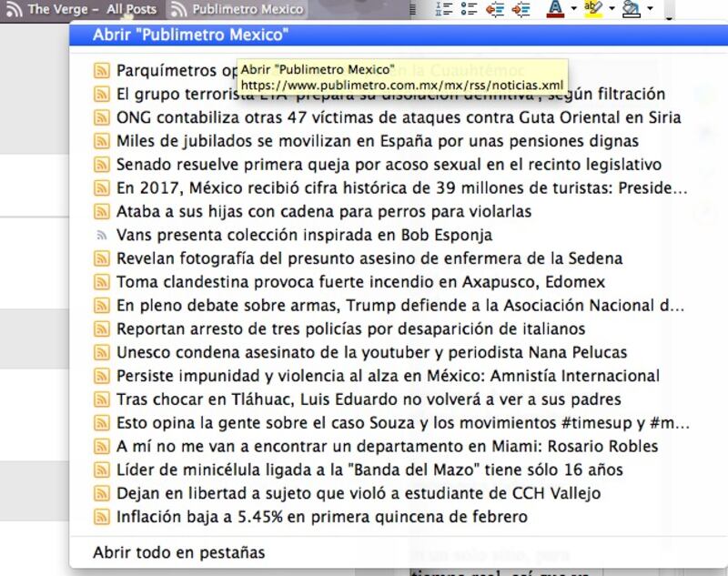Open the font color dropdown arrow
Screen dimensions: 728x576
(x=574, y=8)
